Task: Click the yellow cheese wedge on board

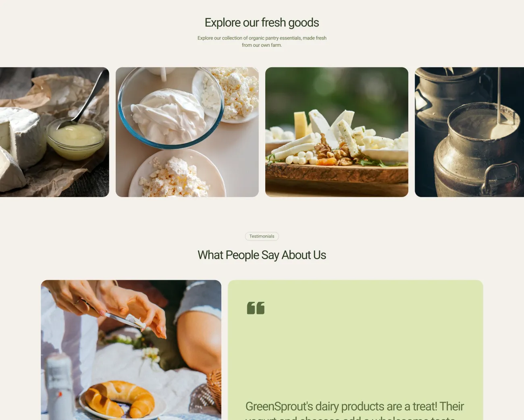Action: click(x=300, y=125)
